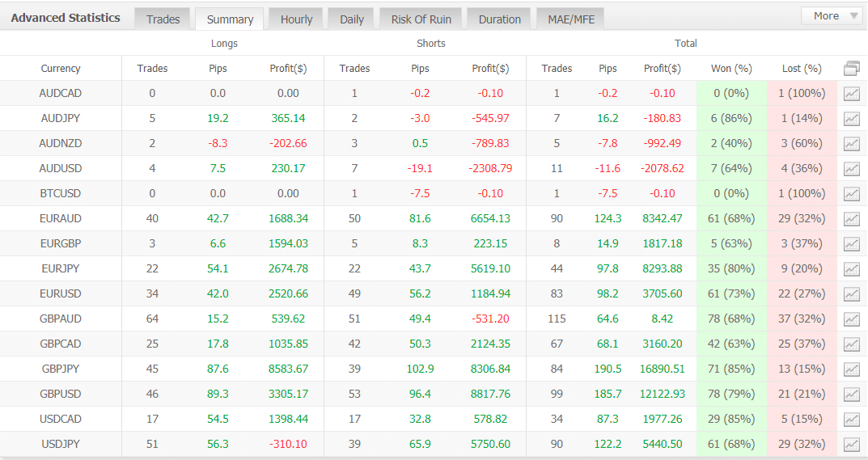Select the Risk Of Ruin tab
Screen dimensions: 868x460
pos(421,19)
